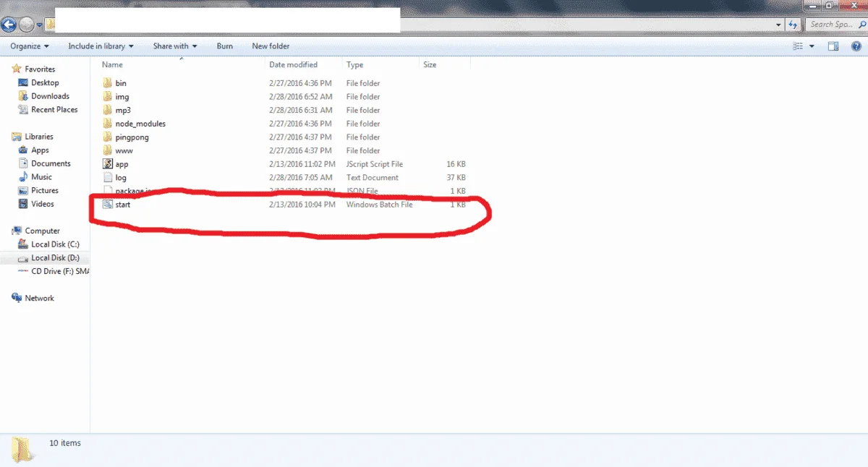This screenshot has height=467, width=868.
Task: Click the app JScript file icon
Action: click(x=107, y=164)
